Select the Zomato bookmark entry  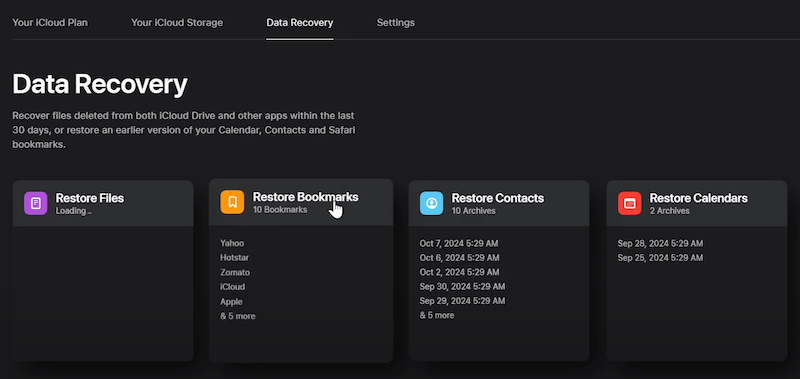click(x=235, y=272)
